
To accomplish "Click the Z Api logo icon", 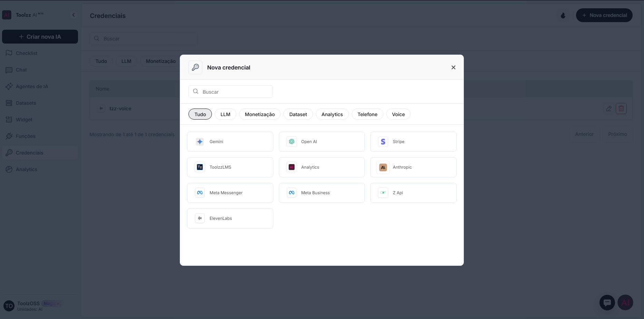I will point(383,193).
